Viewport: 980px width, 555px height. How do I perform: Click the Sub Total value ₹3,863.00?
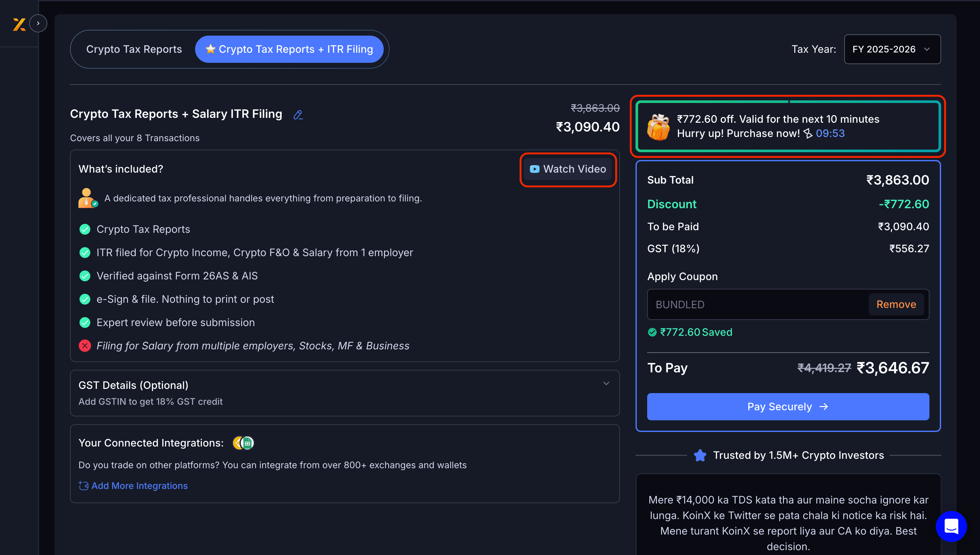pyautogui.click(x=898, y=180)
